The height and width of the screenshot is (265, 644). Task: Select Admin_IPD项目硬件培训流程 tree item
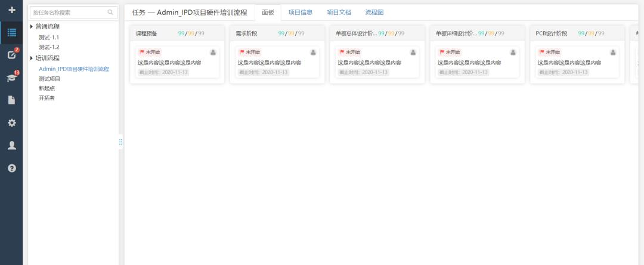coord(74,69)
